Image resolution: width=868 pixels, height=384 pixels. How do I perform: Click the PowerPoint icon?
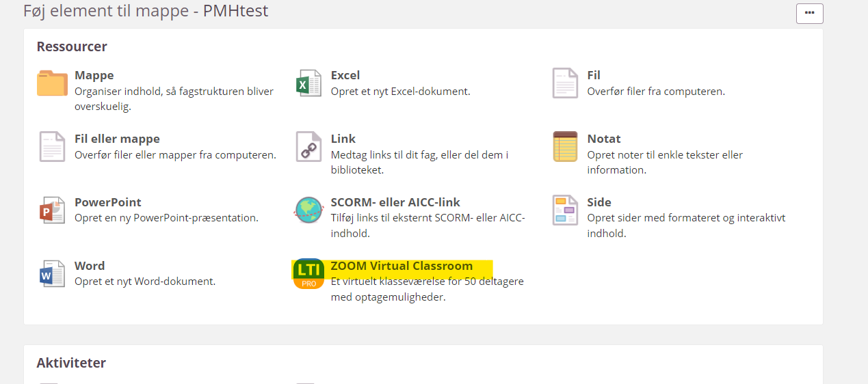click(x=52, y=210)
